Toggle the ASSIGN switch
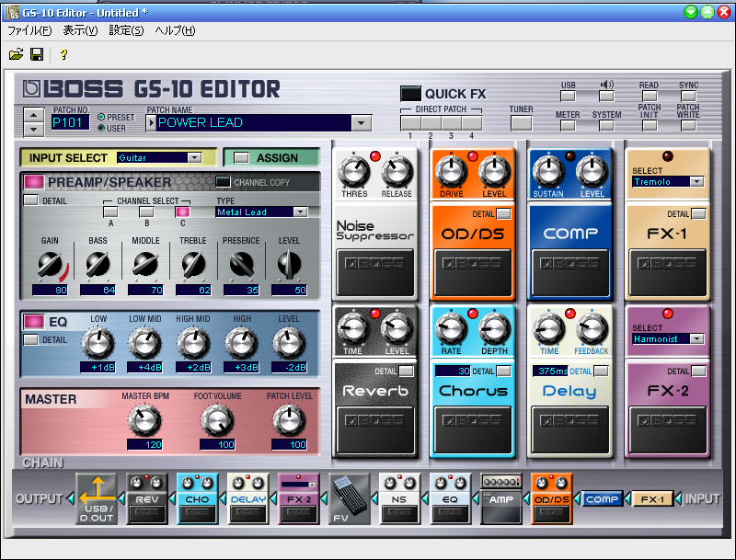 click(241, 157)
